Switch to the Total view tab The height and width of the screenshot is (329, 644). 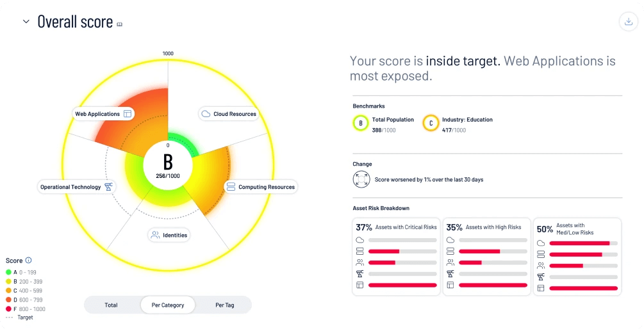pos(111,305)
